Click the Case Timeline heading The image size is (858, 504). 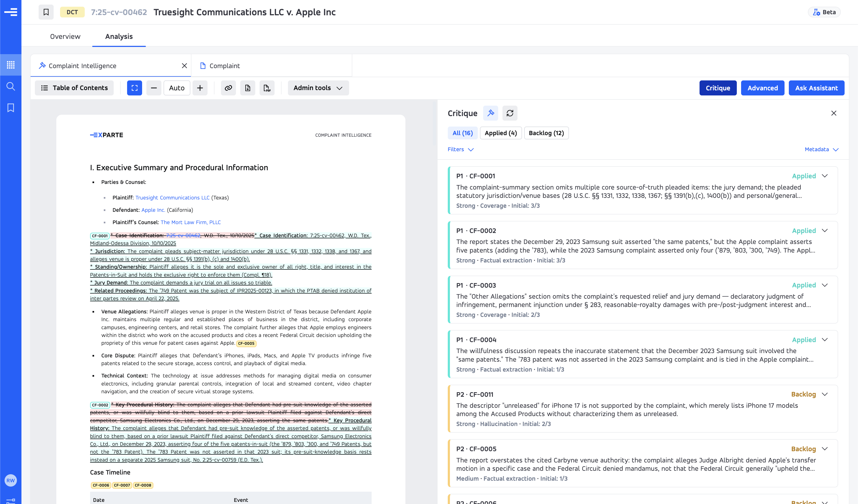(x=110, y=472)
